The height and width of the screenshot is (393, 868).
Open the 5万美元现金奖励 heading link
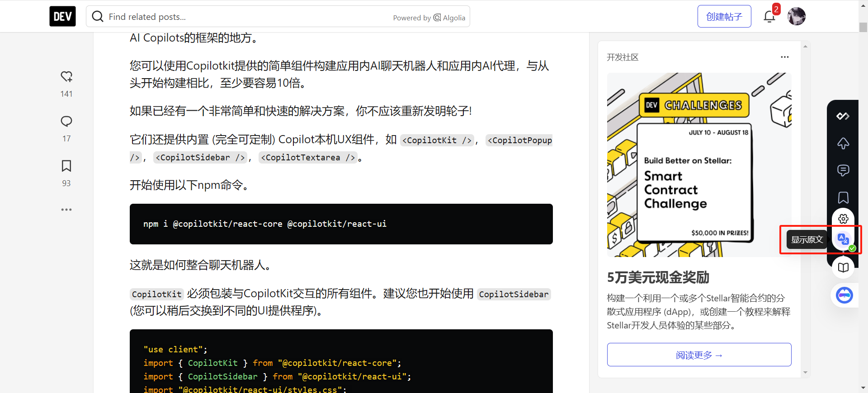(x=658, y=277)
